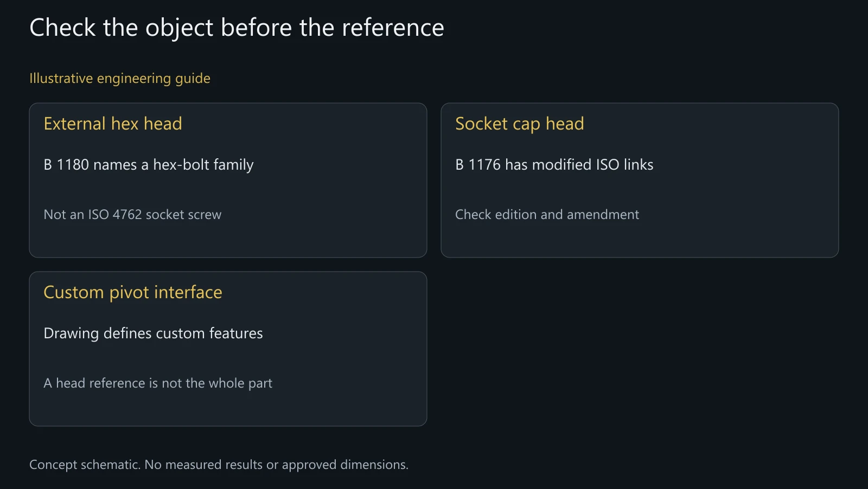Click 'Not an ISO 4762 socket screw' note

(132, 215)
